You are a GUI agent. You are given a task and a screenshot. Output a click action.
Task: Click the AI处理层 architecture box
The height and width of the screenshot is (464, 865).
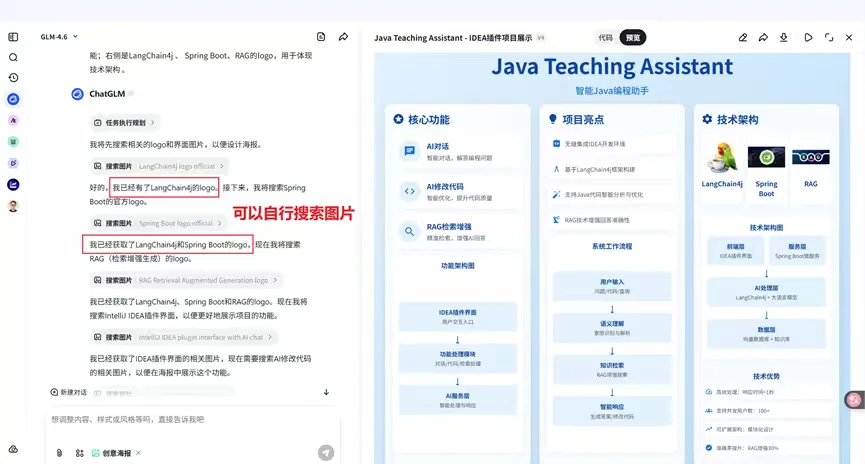[766, 292]
